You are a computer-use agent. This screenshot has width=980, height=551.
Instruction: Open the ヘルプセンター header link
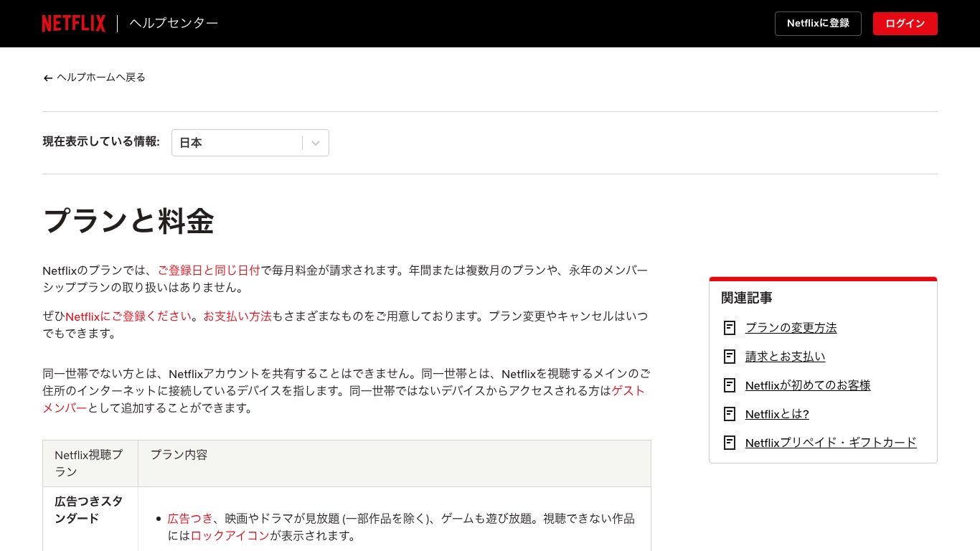pos(174,24)
